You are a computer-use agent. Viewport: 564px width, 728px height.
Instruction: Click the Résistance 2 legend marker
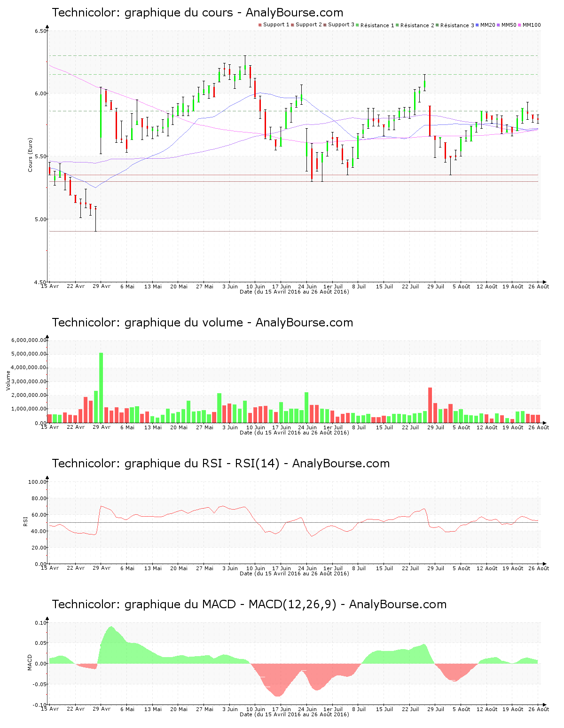click(x=398, y=25)
